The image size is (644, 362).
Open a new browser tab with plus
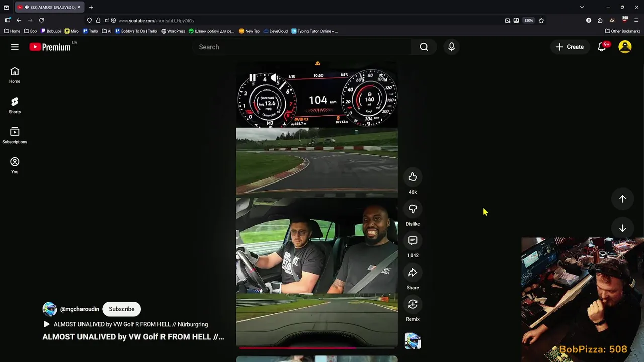pos(91,7)
